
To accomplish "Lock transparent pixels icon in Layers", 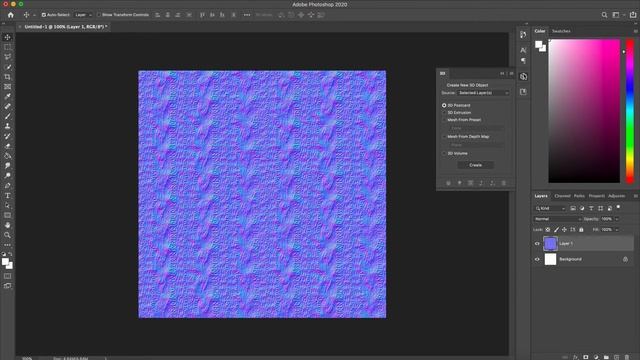I will pos(548,230).
